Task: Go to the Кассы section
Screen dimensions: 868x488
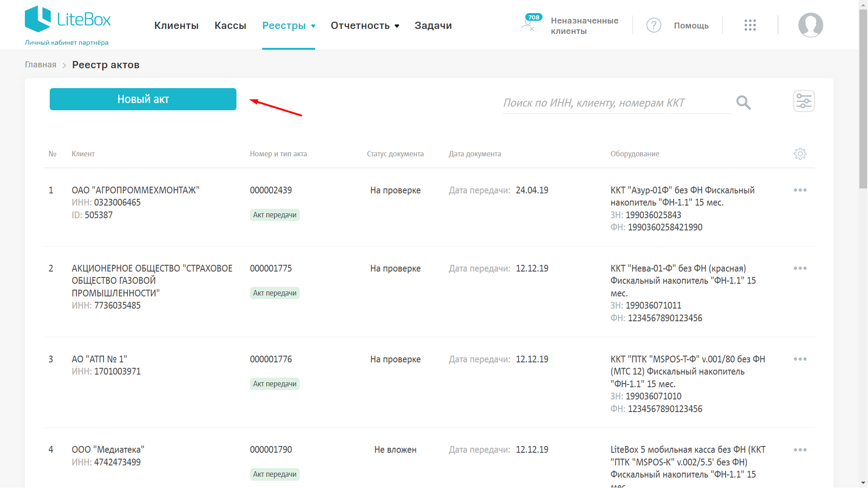Action: [230, 26]
